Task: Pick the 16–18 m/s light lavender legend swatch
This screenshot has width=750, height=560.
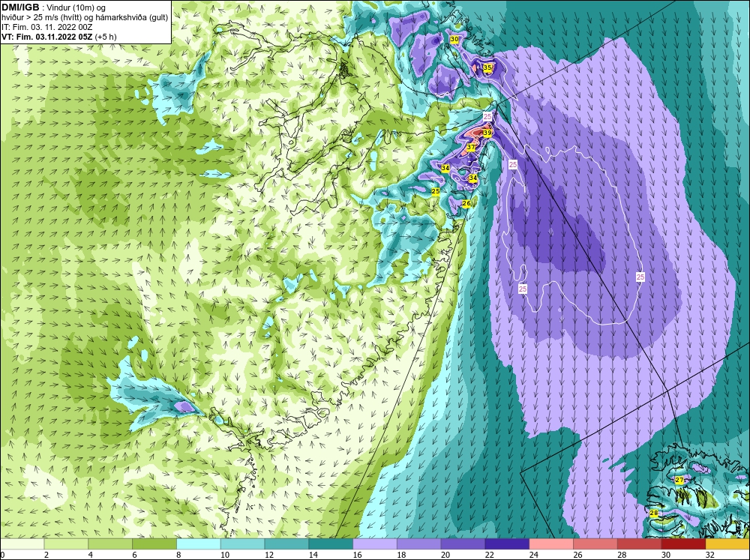Action: coord(375,544)
